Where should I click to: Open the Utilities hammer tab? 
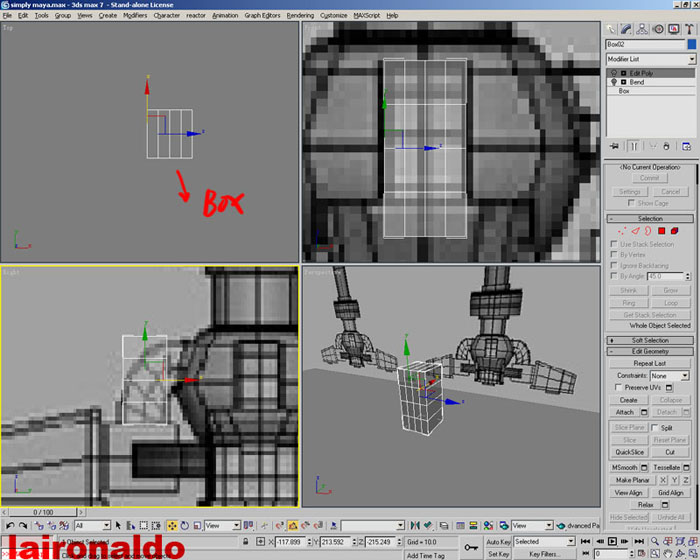click(x=690, y=29)
